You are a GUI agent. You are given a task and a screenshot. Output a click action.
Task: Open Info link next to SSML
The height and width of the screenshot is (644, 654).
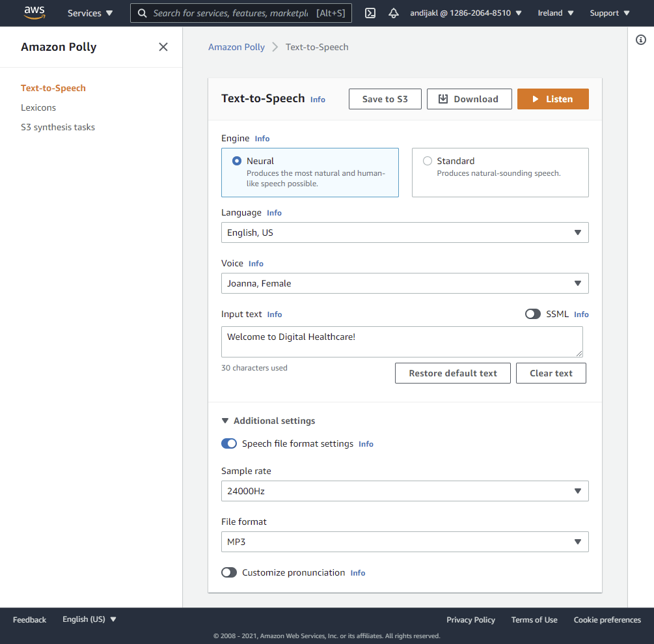(581, 315)
